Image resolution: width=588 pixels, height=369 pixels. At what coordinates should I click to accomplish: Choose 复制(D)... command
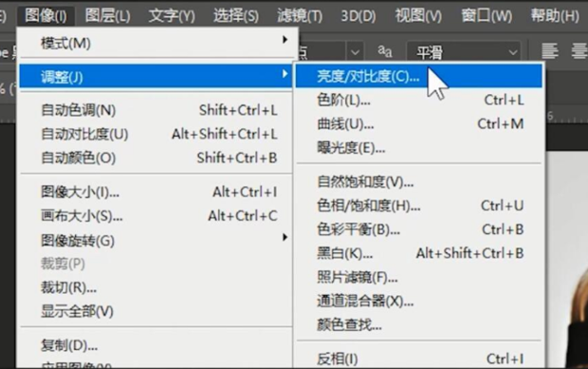156,345
